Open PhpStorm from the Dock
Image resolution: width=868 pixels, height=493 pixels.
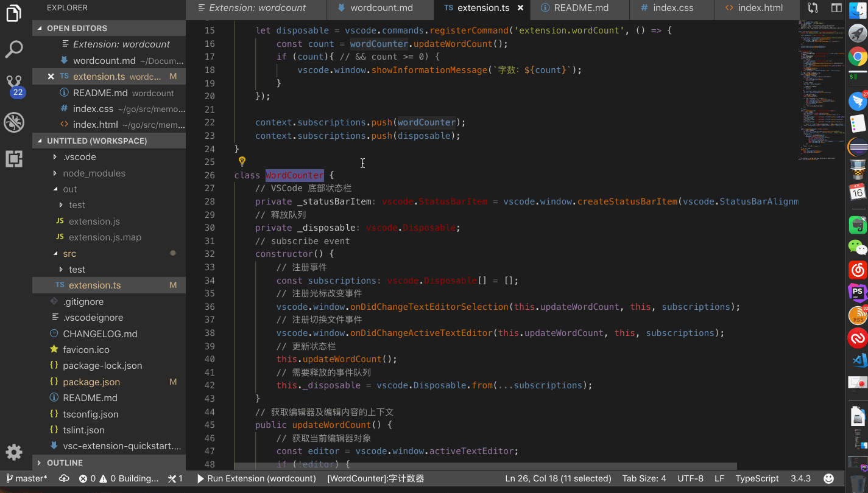[x=858, y=292]
